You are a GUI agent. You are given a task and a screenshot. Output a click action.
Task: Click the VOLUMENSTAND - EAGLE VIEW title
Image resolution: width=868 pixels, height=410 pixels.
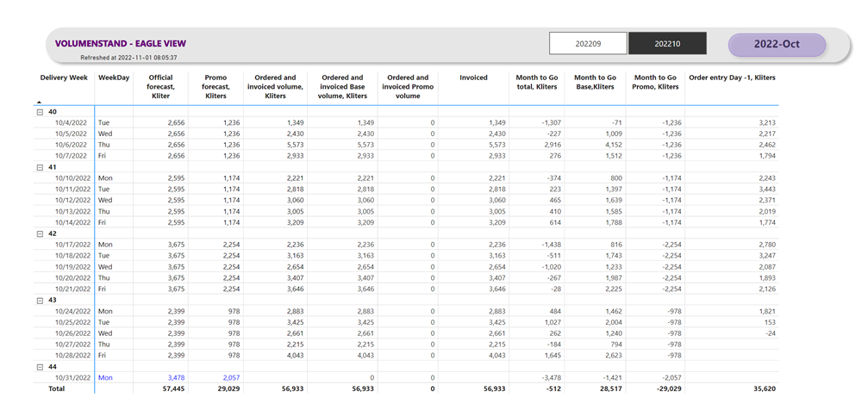coord(121,43)
